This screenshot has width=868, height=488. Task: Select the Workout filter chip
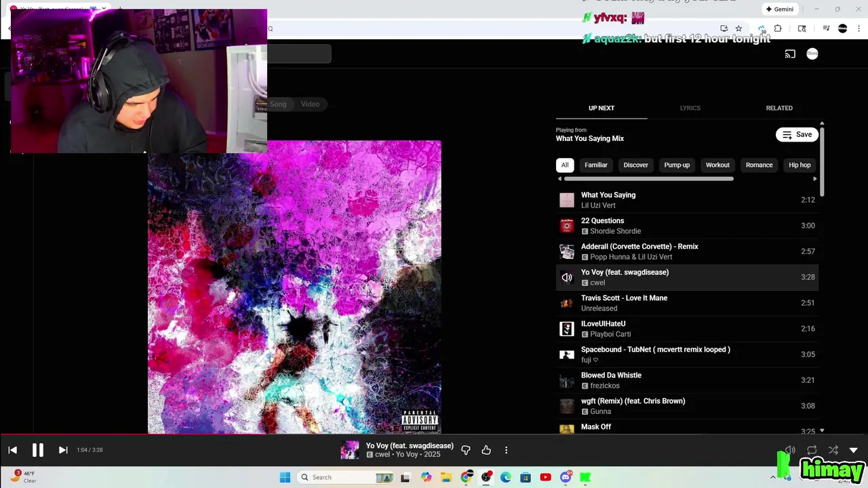pyautogui.click(x=717, y=165)
